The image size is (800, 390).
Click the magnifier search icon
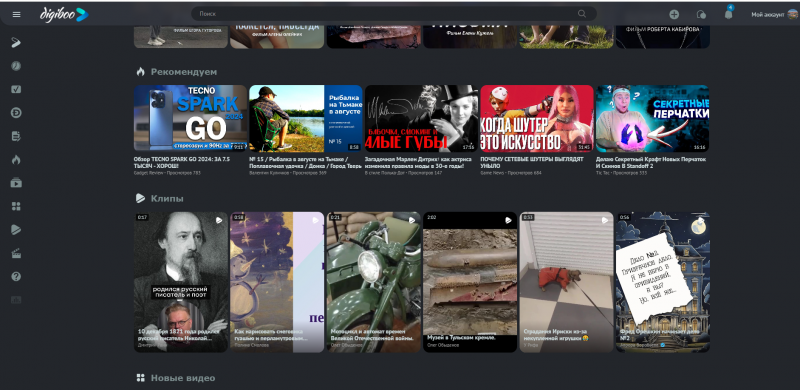(x=582, y=14)
